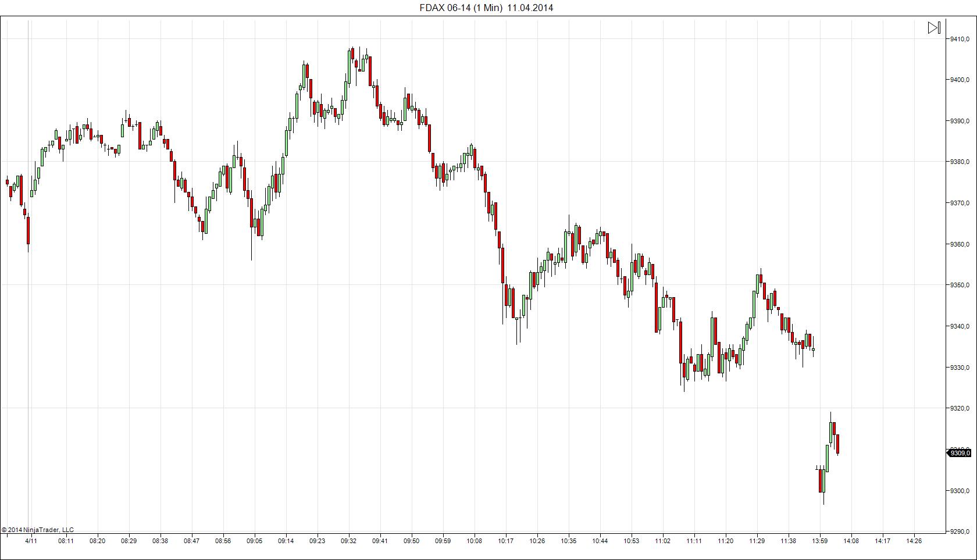
Task: Select the 08:56 time axis label
Action: (223, 541)
